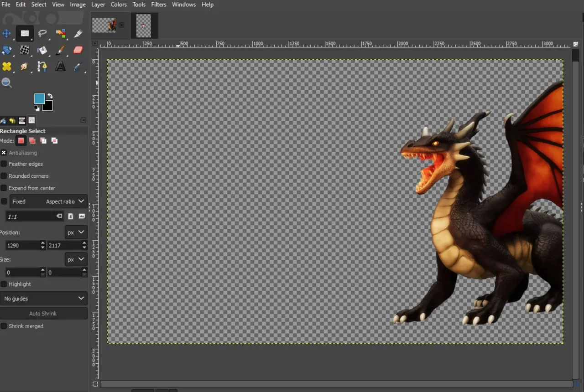Open the No guides dropdown

44,299
